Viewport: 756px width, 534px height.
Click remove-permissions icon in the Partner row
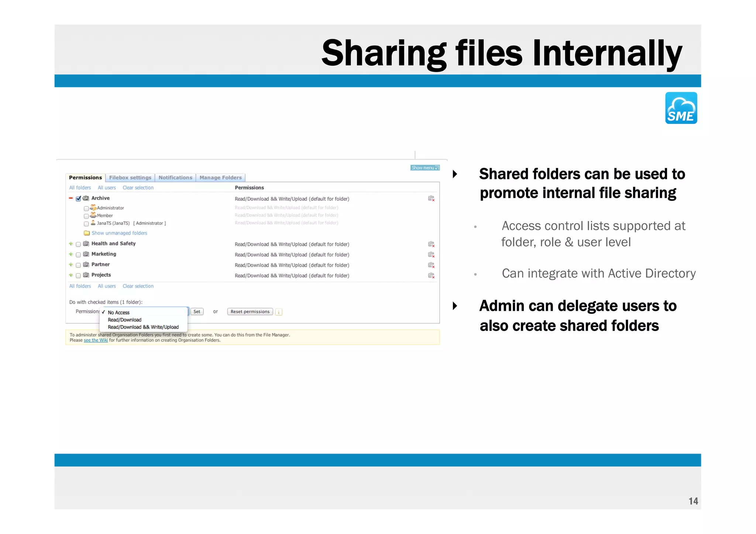tap(431, 265)
